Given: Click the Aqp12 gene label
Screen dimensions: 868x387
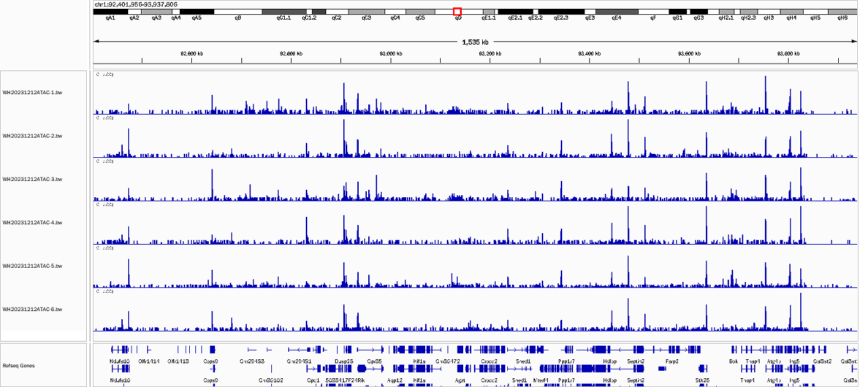Looking at the screenshot, I should coord(395,380).
